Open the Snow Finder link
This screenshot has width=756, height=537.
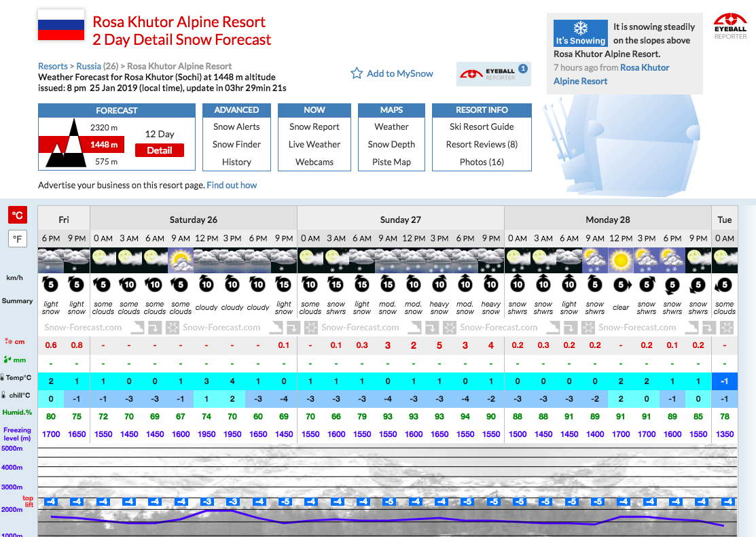tap(236, 144)
